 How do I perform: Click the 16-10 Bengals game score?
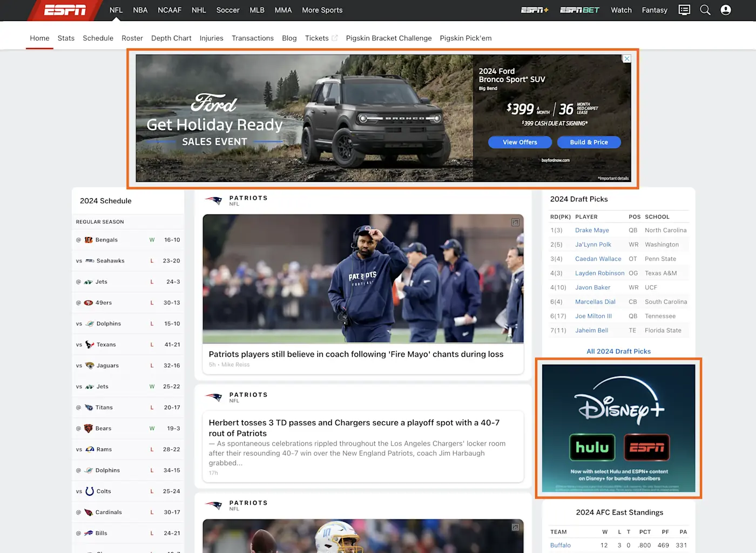[x=172, y=240]
